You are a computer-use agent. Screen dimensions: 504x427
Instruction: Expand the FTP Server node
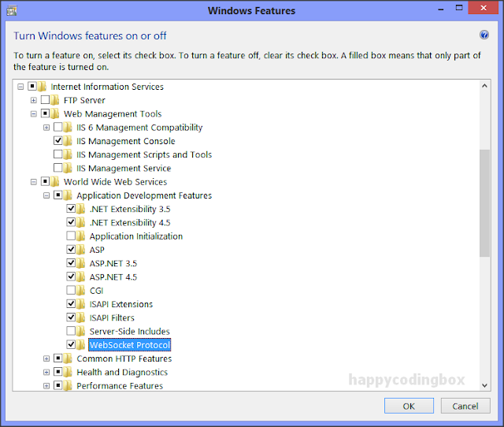click(33, 100)
